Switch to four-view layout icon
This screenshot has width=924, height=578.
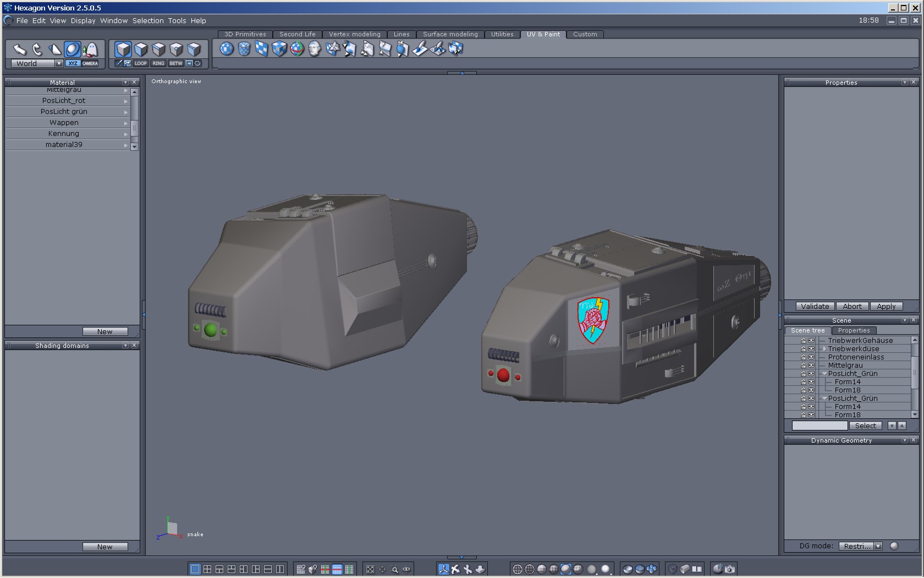pos(207,569)
